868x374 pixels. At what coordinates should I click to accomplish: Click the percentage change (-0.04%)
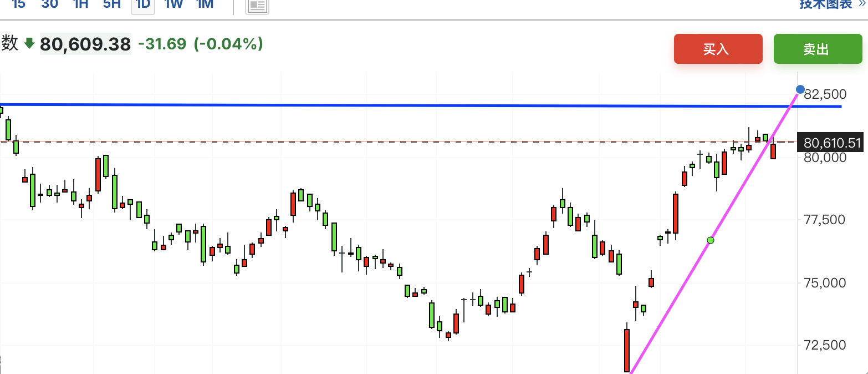point(228,44)
